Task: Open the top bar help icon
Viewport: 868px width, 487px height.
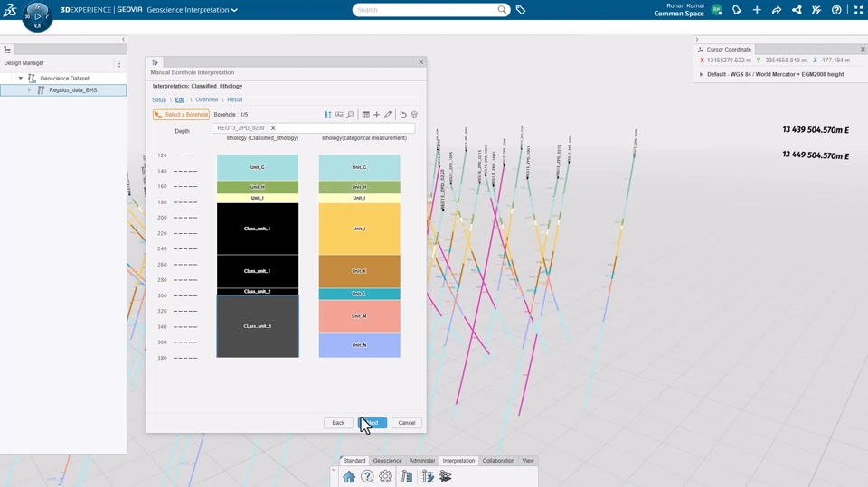Action: 836,10
